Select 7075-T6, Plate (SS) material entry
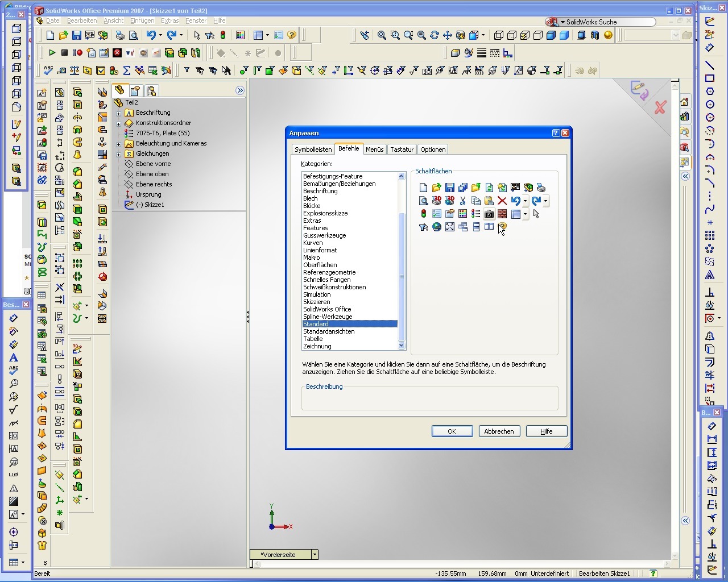728x582 pixels. (x=163, y=133)
